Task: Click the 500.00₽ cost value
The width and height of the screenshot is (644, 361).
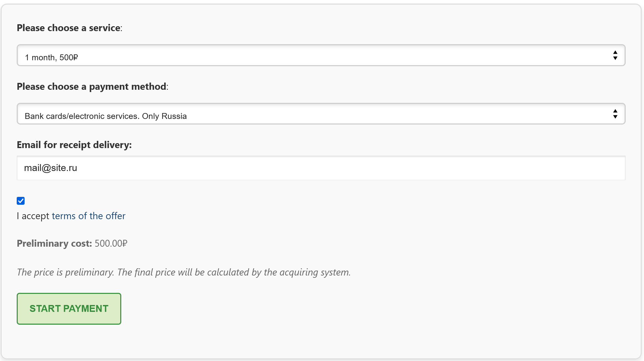Action: click(111, 243)
